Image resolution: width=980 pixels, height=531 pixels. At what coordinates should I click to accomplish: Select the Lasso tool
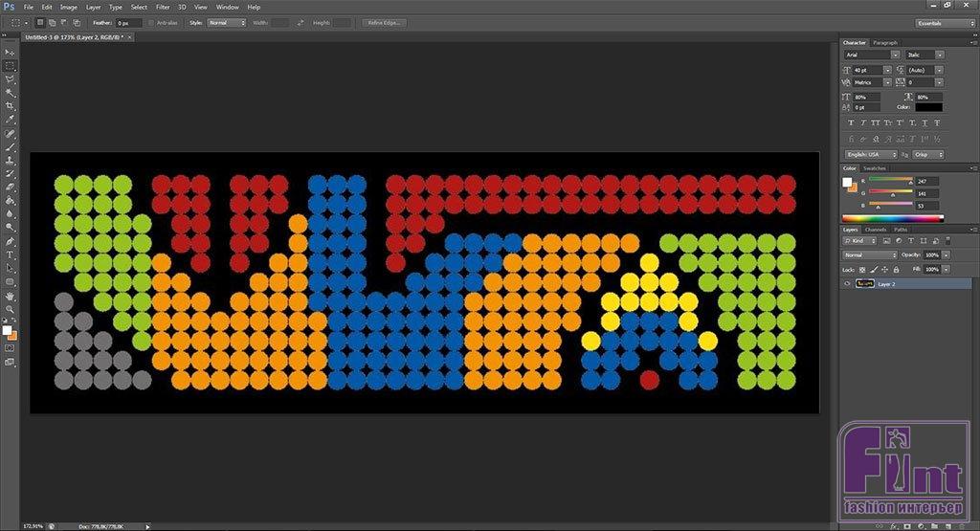[x=11, y=78]
